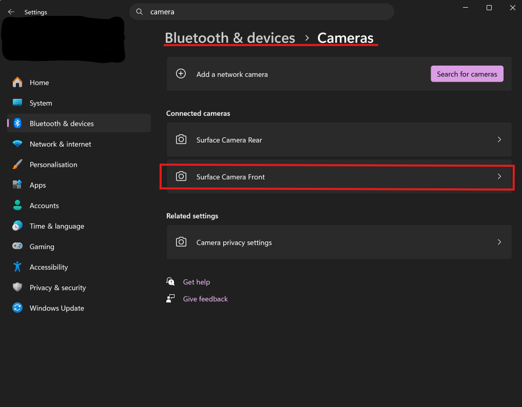Viewport: 522px width, 407px height.
Task: Select Accessibility label in sidebar
Action: (x=49, y=267)
